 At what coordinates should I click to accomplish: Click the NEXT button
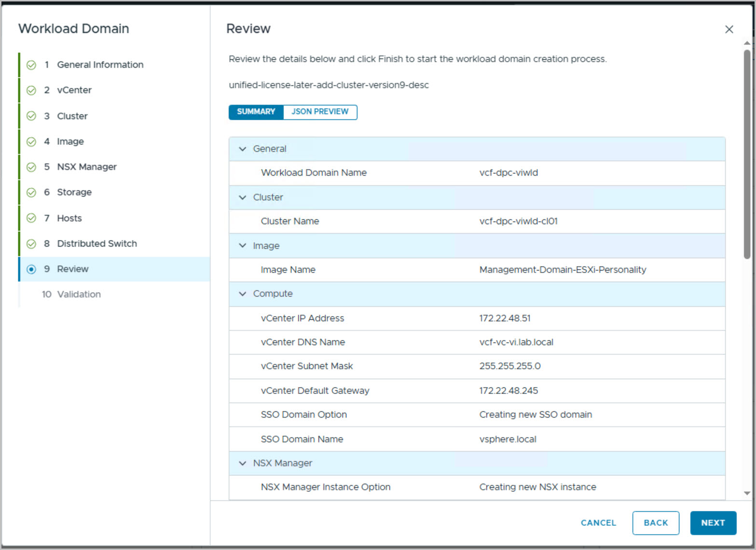tap(713, 523)
